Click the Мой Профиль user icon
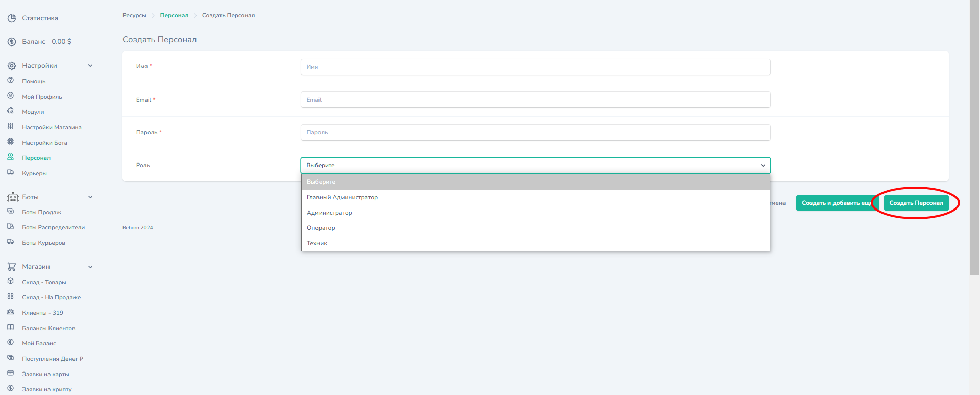 [10, 96]
